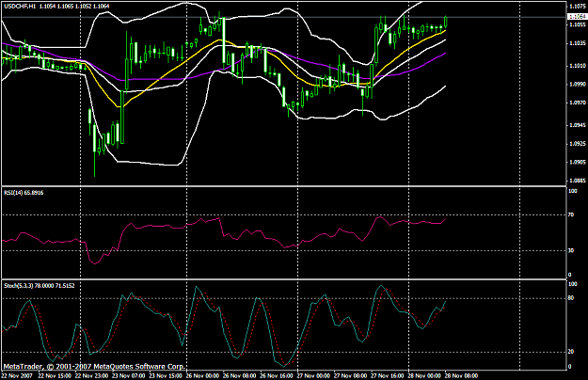Click the 100 label on RSI scale
The image size is (588, 380).
point(573,191)
